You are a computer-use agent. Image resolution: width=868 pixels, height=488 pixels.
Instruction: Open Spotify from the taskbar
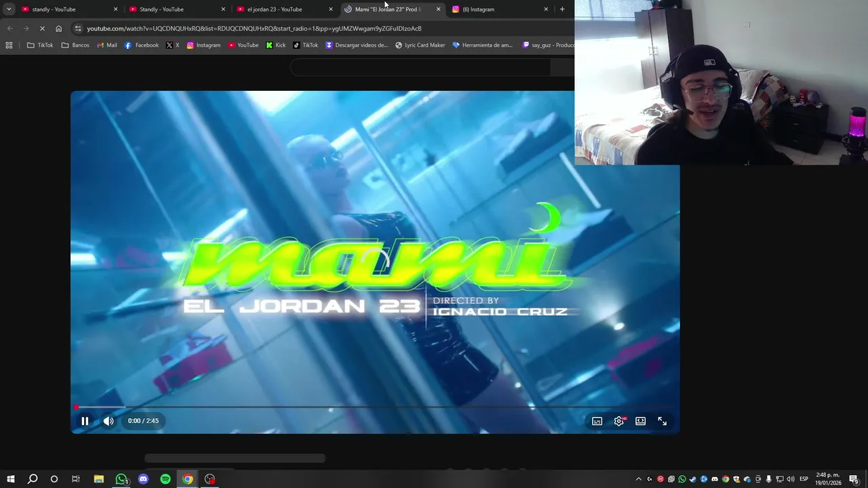(x=165, y=479)
